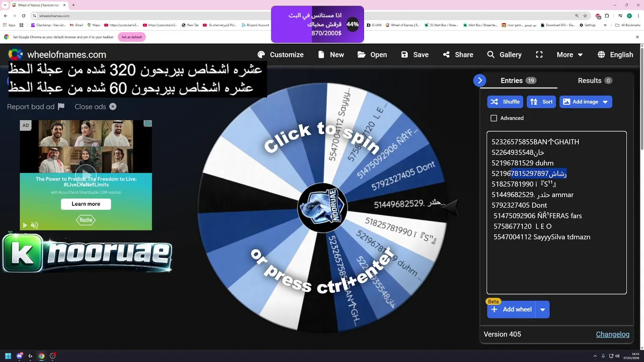Click the wheelofnames.com logo

tap(57, 54)
